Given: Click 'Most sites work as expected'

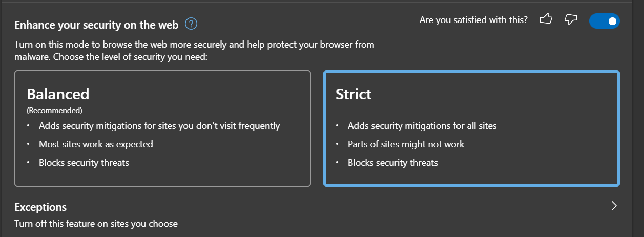Looking at the screenshot, I should click(96, 144).
